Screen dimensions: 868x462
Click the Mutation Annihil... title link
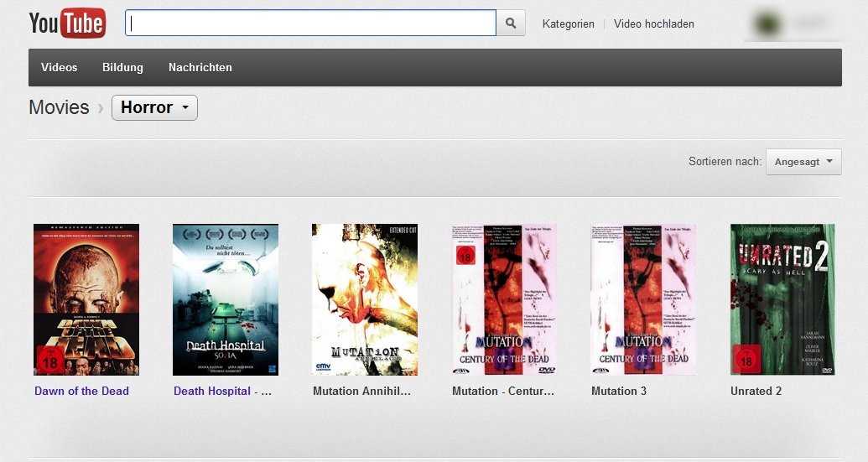point(362,391)
